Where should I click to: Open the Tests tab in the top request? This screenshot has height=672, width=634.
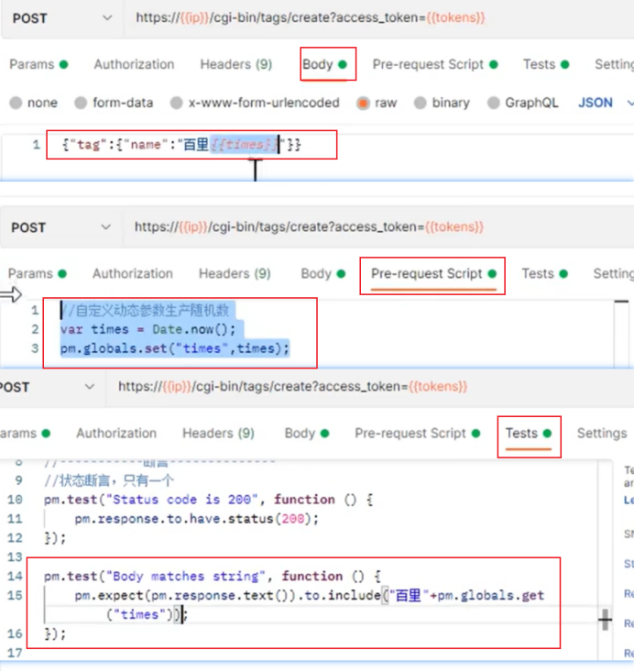(x=546, y=64)
